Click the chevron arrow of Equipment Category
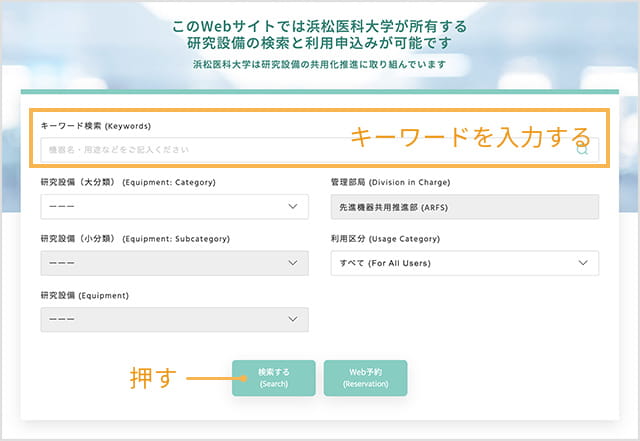Screen dimensions: 640x441 [292, 206]
